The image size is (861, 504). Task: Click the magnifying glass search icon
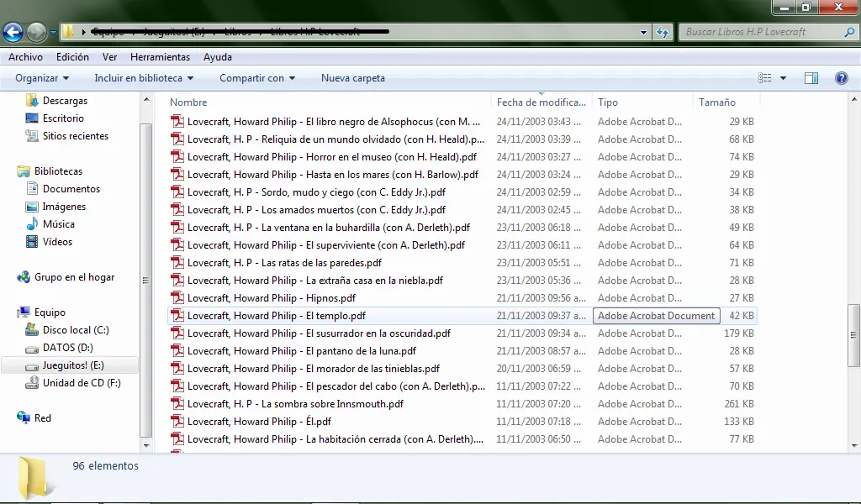coord(849,32)
